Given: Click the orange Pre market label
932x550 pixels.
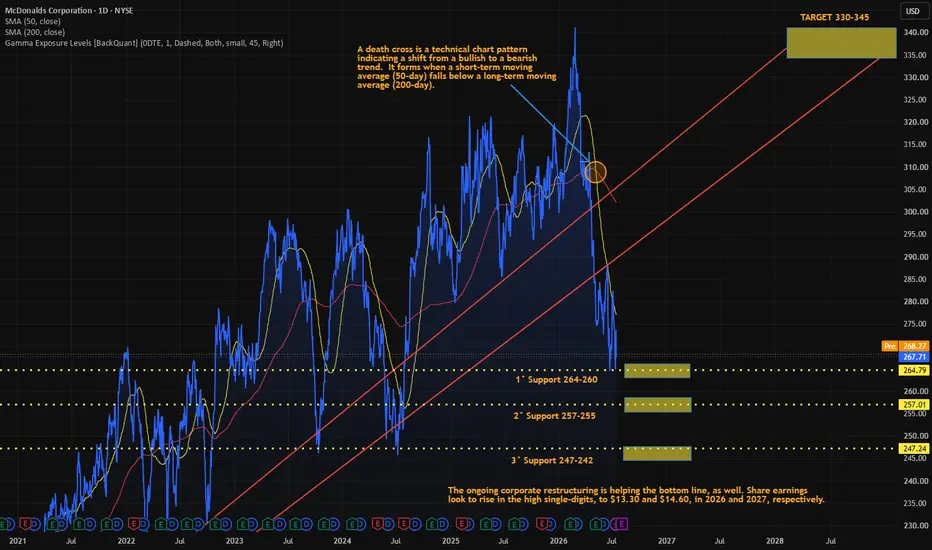Looking at the screenshot, I should click(889, 346).
